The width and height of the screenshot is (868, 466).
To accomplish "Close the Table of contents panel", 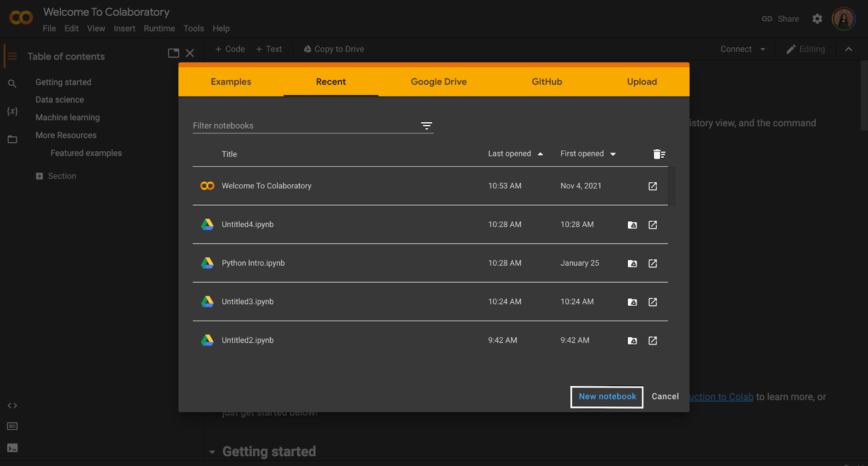I will coord(190,53).
